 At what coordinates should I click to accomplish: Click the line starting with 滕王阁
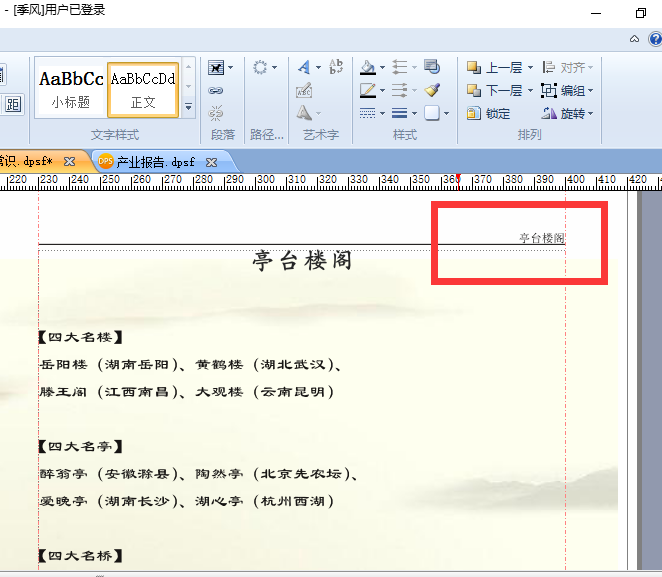[x=187, y=392]
